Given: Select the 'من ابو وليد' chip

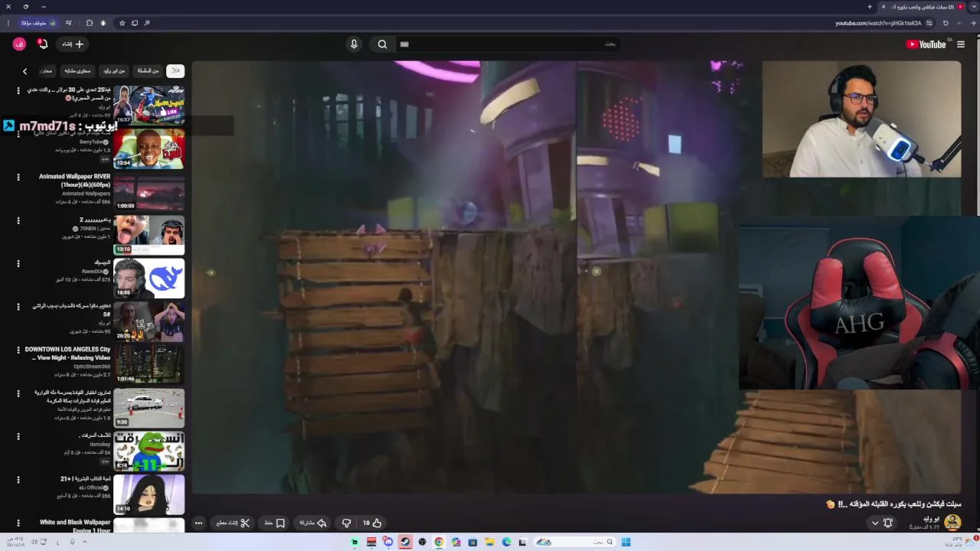Looking at the screenshot, I should coord(113,70).
